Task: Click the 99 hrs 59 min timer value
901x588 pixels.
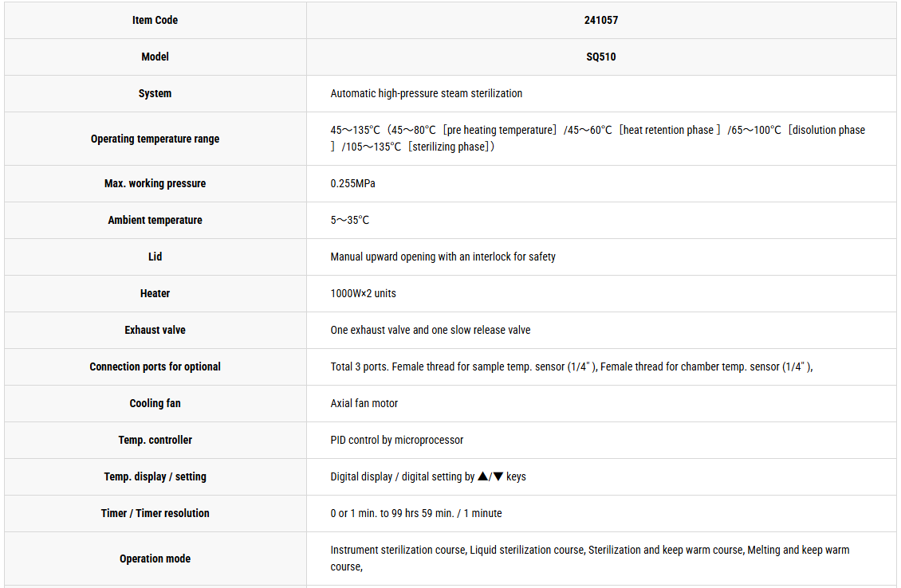Action: pyautogui.click(x=423, y=513)
